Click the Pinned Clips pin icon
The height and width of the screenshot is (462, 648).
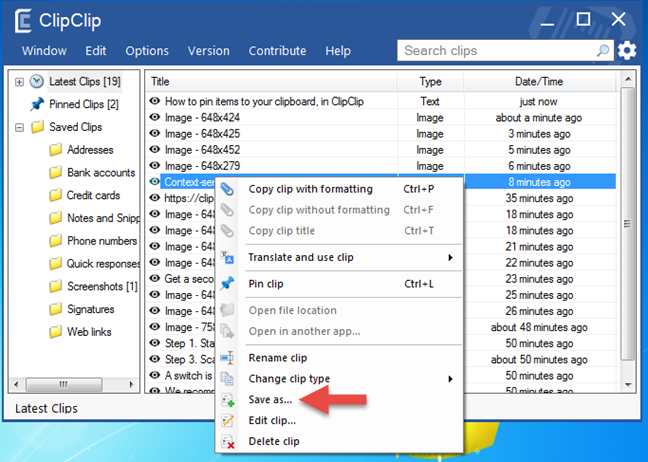coord(37,104)
